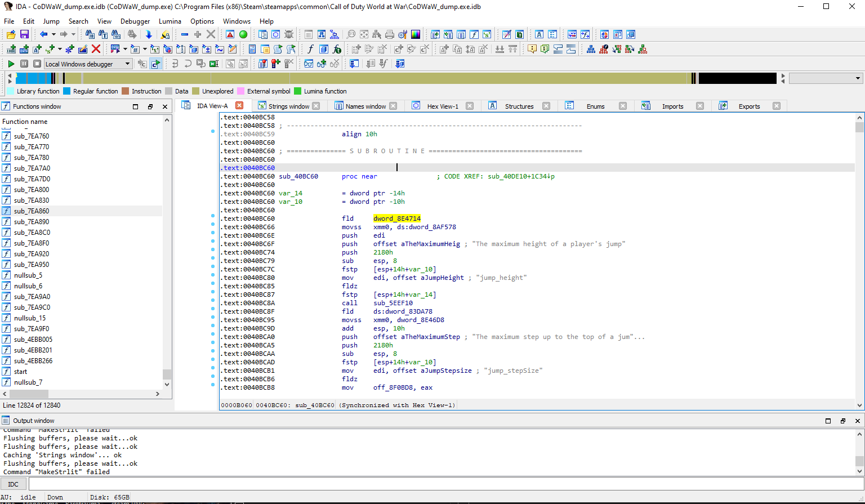Select sub_7EA890 in the functions list
This screenshot has width=865, height=504.
click(x=32, y=222)
